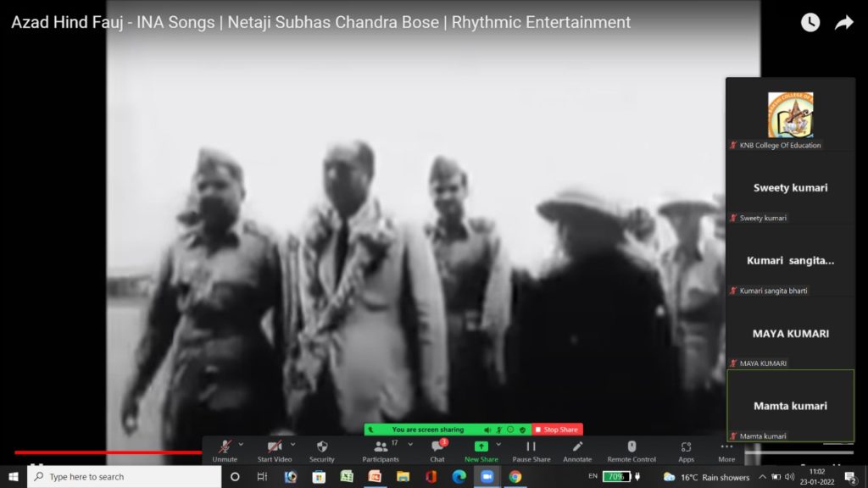This screenshot has height=488, width=868.
Task: Click the circular info icon on sharing bar
Action: click(510, 430)
